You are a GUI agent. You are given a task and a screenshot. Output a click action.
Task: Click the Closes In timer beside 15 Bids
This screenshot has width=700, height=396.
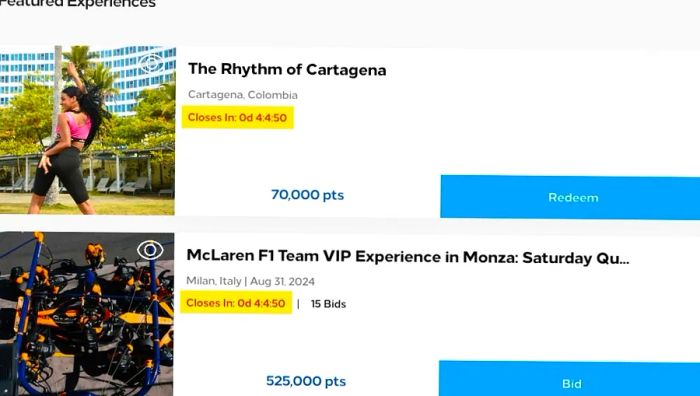point(236,303)
